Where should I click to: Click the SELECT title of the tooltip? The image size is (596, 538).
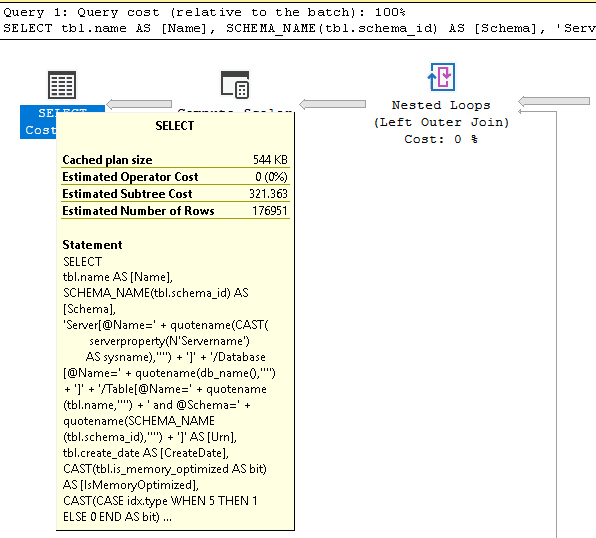point(174,125)
